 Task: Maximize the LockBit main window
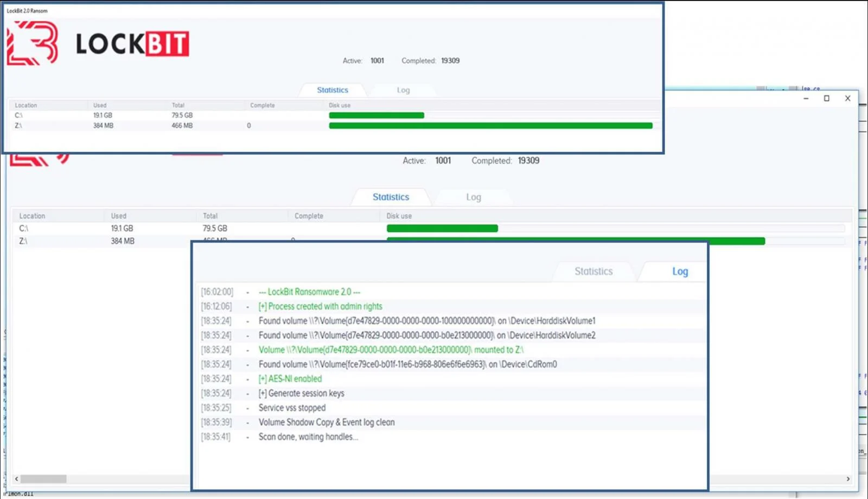(827, 98)
